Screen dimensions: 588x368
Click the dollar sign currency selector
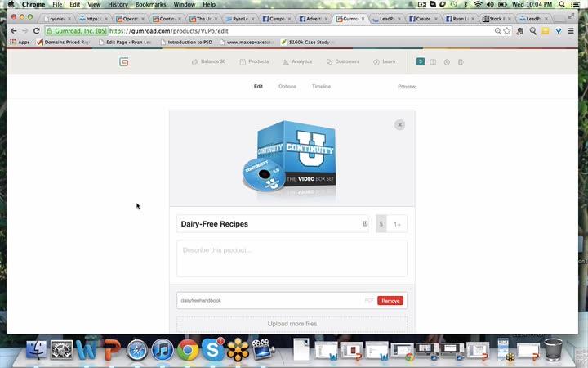pos(381,224)
